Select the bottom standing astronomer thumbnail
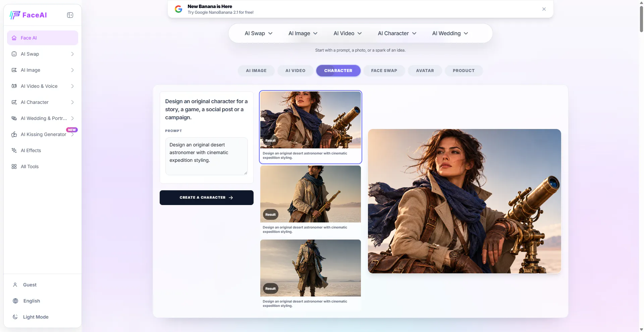Screen dimensions: 644x332 click(x=311, y=268)
